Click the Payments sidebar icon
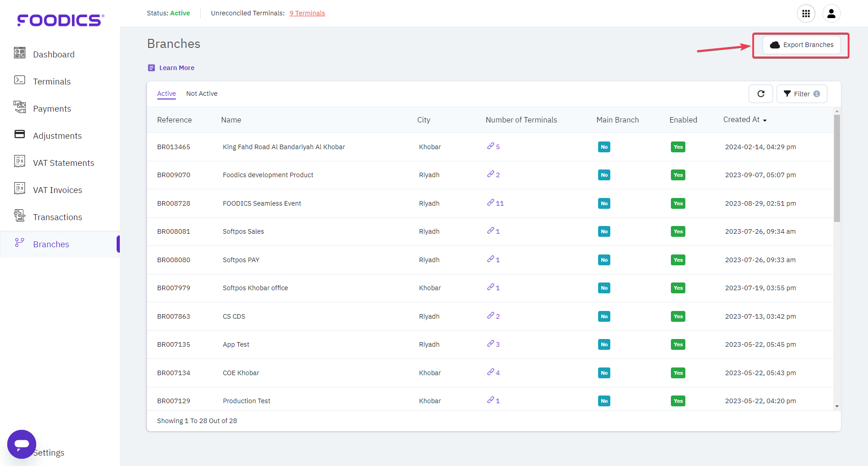 (x=19, y=108)
